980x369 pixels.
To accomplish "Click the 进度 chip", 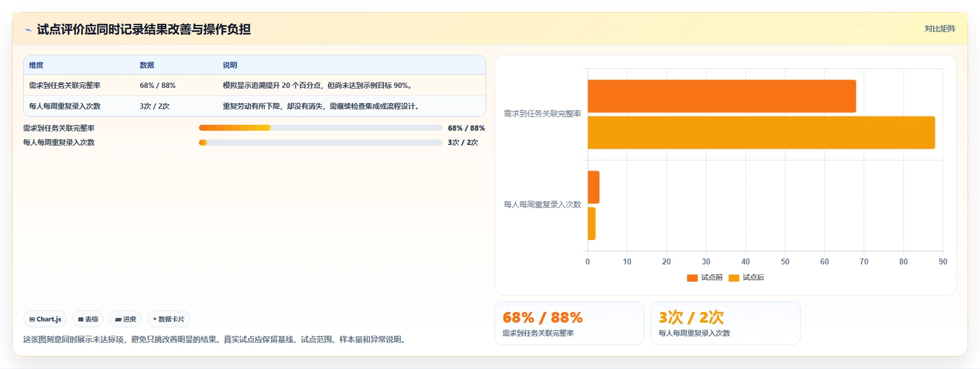I will (125, 319).
